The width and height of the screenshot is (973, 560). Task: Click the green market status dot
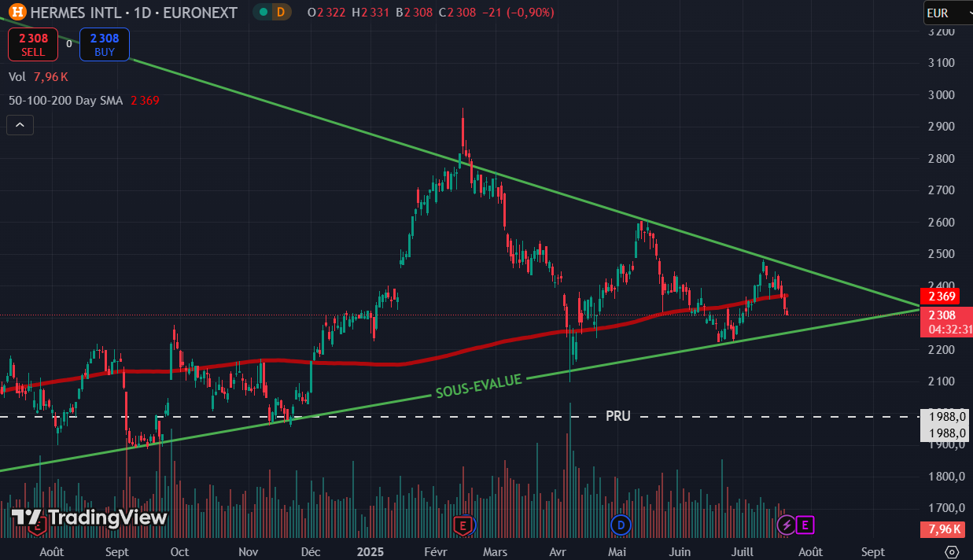(x=264, y=13)
